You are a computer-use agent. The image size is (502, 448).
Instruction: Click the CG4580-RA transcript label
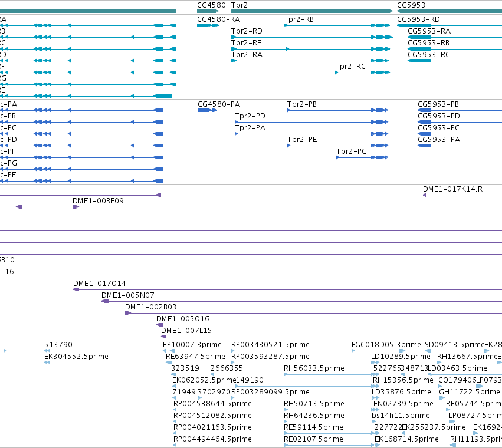tap(219, 19)
